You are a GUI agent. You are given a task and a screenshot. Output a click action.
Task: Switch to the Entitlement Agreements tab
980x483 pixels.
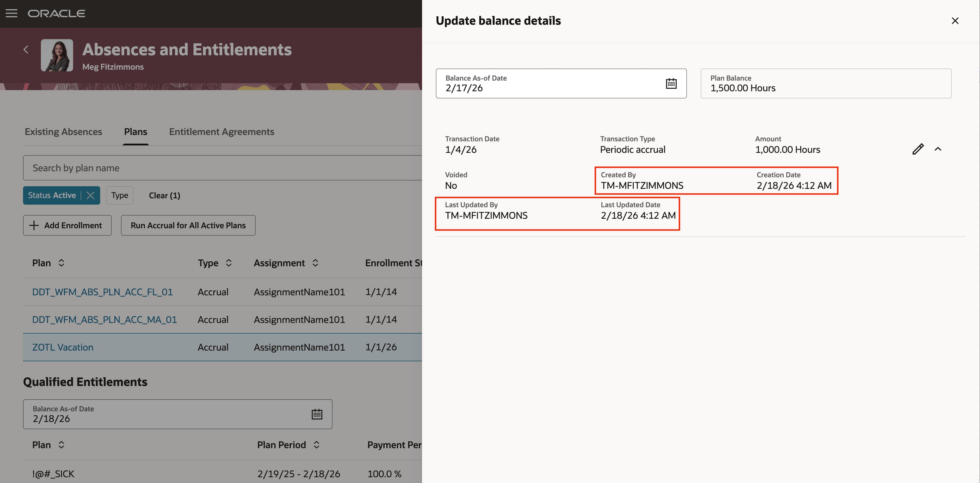pos(221,132)
